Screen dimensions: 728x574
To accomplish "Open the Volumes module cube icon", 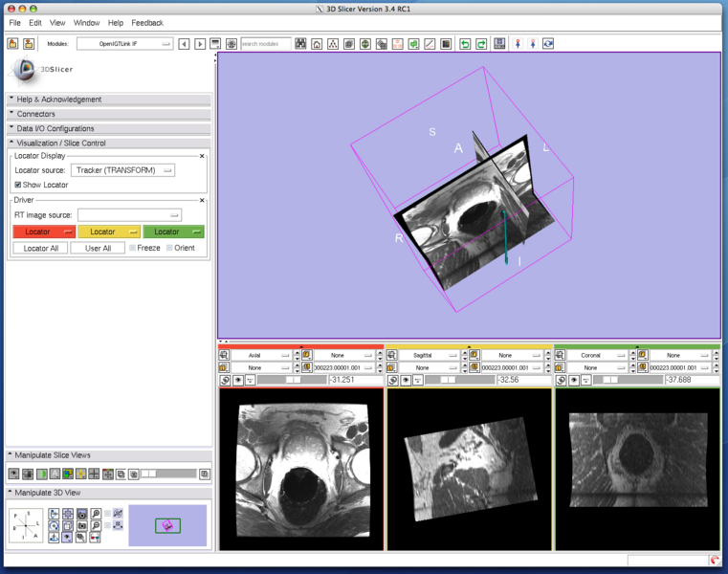I will (x=349, y=44).
